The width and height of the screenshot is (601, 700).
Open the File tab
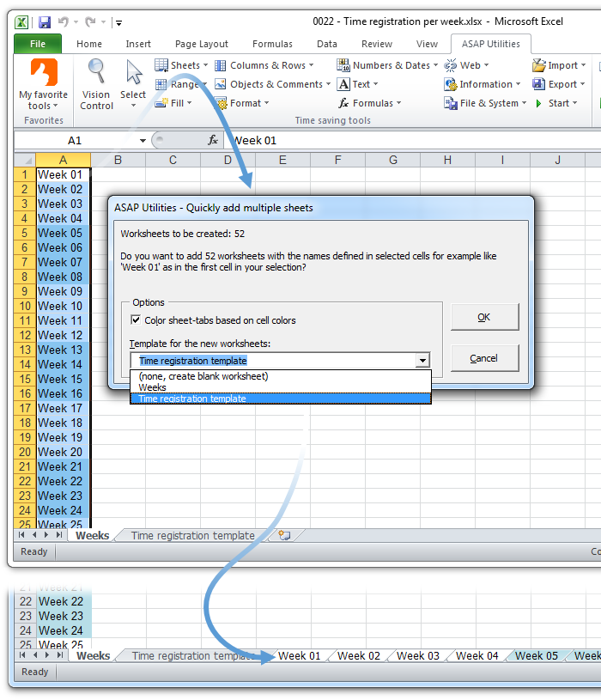click(x=38, y=44)
